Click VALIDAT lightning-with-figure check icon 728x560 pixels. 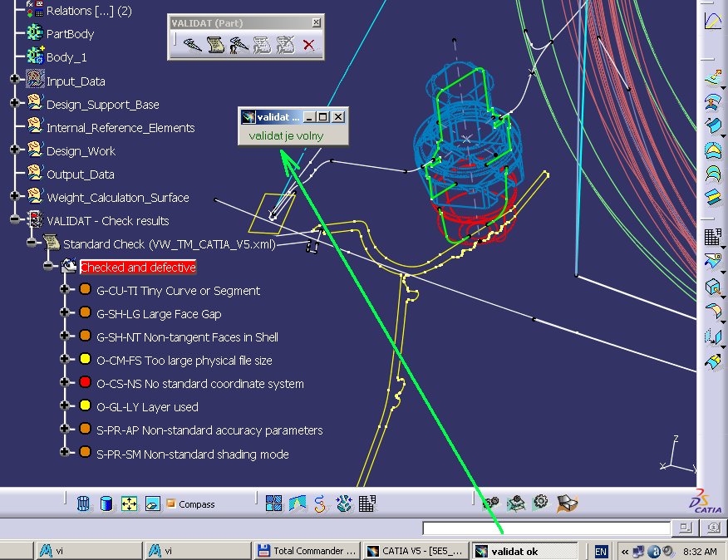coord(239,45)
